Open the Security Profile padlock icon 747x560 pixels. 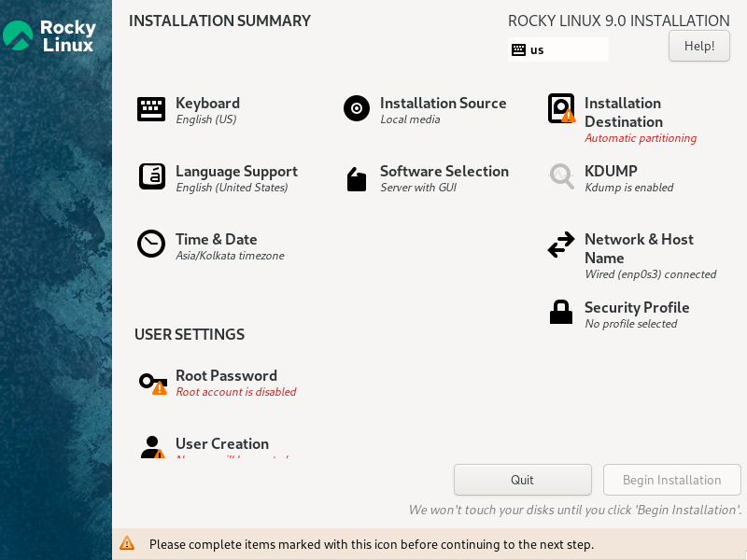(561, 312)
